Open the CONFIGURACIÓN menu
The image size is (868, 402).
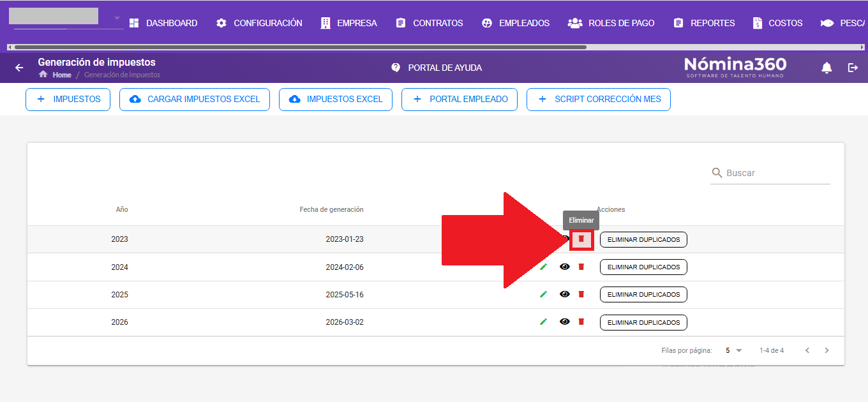(259, 23)
